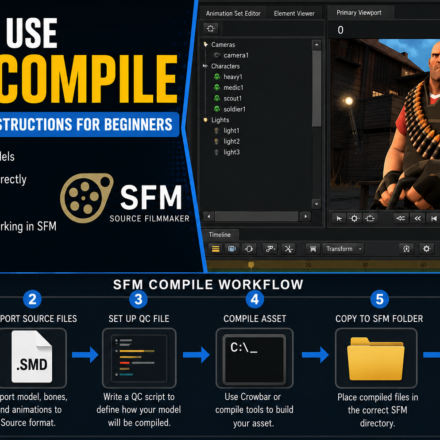This screenshot has height=440, width=440.
Task: Click the Transform button in timeline toolbar
Action: pos(343,249)
